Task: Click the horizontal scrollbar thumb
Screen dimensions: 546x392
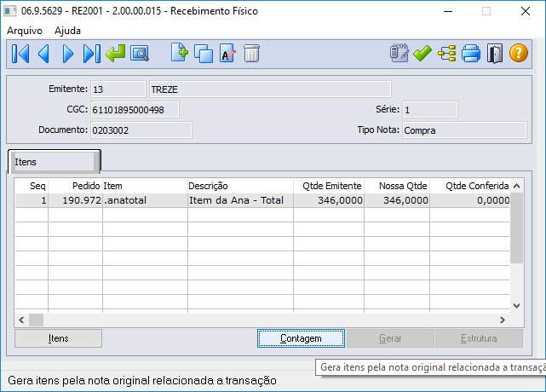Action: (x=37, y=320)
